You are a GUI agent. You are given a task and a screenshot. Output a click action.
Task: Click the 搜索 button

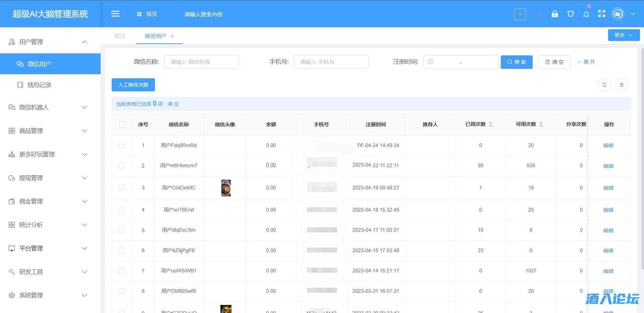pyautogui.click(x=517, y=62)
